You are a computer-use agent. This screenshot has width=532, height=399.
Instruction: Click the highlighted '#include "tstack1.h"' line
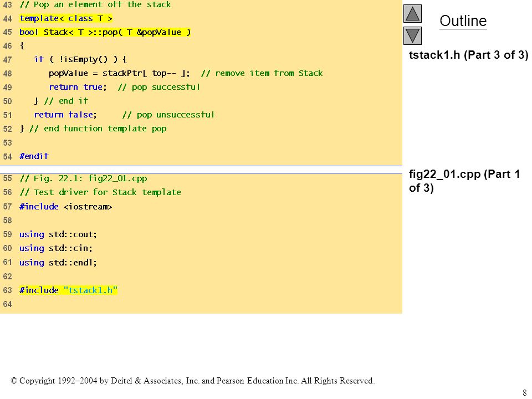click(68, 290)
